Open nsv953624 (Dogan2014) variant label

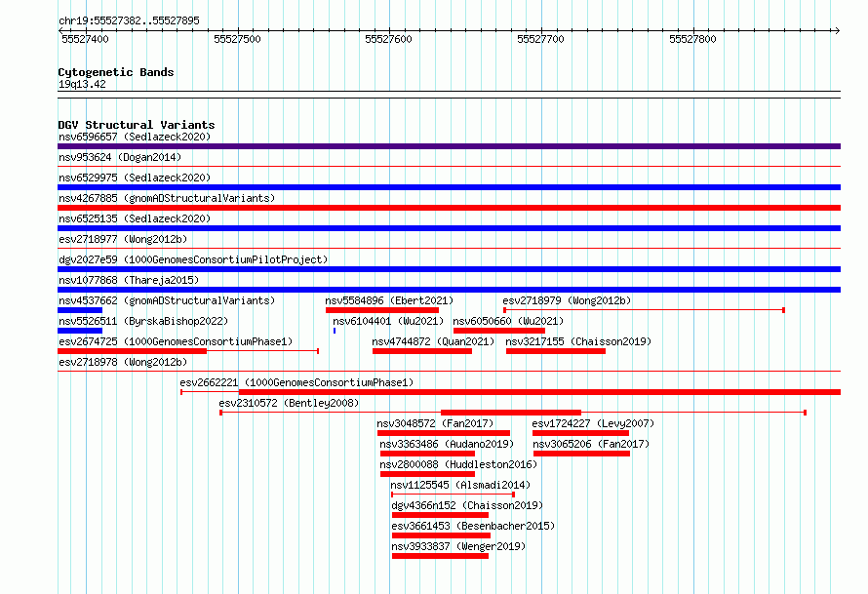(x=120, y=157)
